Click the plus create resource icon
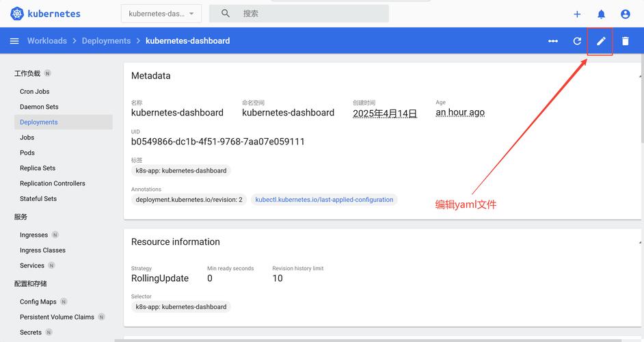Viewport: 644px width, 342px height. (577, 14)
